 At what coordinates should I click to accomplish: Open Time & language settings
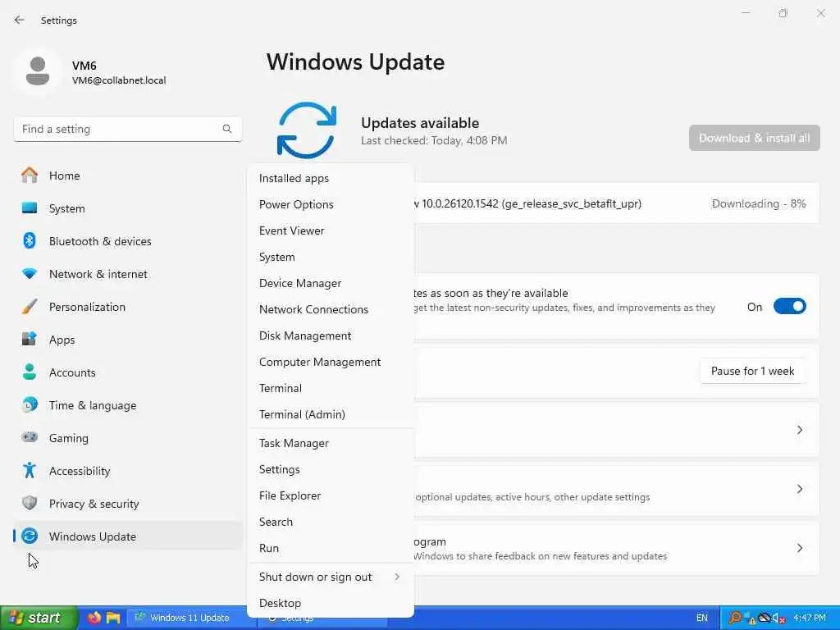pos(127,405)
